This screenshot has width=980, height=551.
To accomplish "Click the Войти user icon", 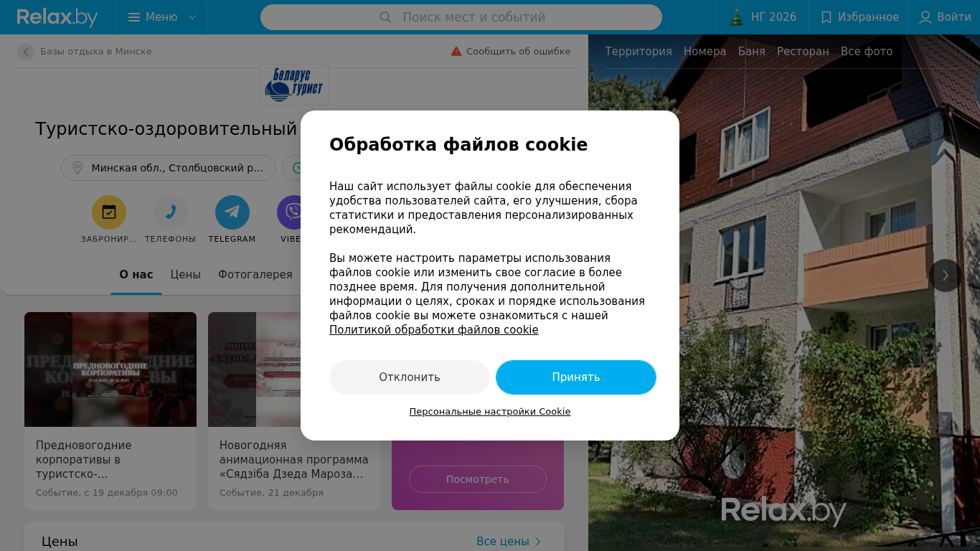I will tap(925, 17).
